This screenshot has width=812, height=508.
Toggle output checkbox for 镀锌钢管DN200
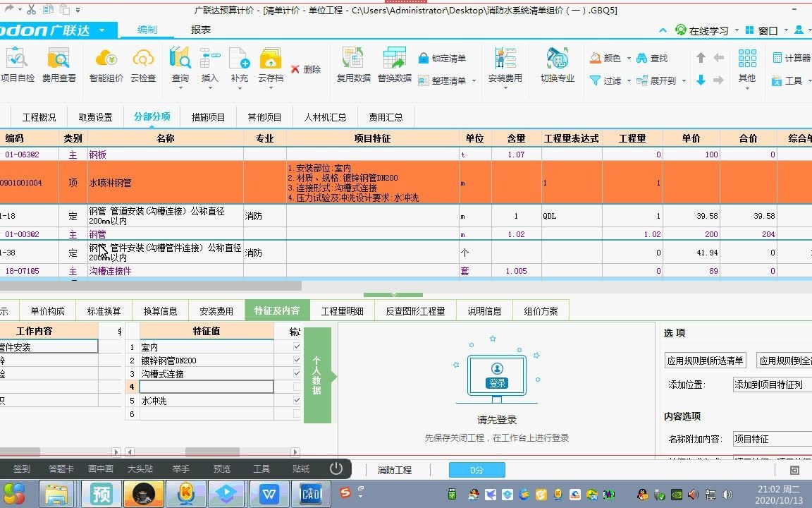tap(297, 361)
